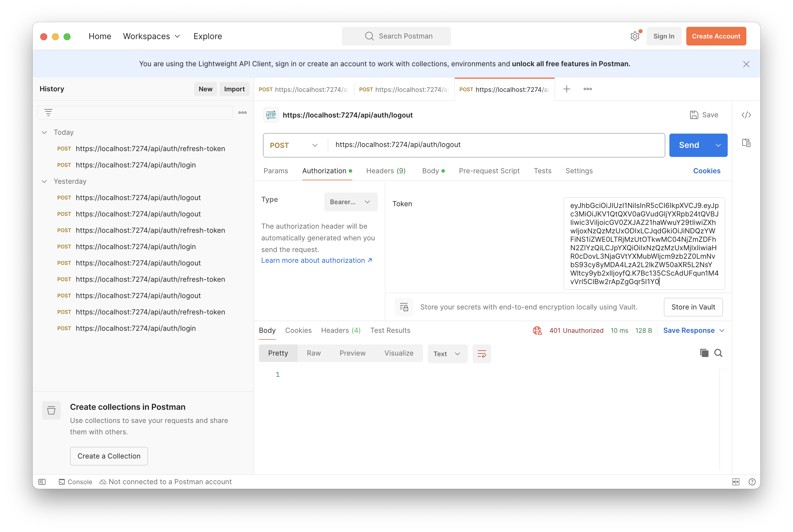
Task: Copy the response body with the copy icon
Action: pos(704,353)
